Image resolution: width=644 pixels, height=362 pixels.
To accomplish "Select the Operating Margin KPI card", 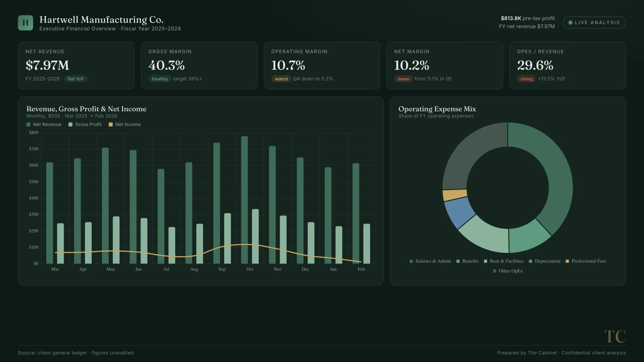I will (x=322, y=65).
